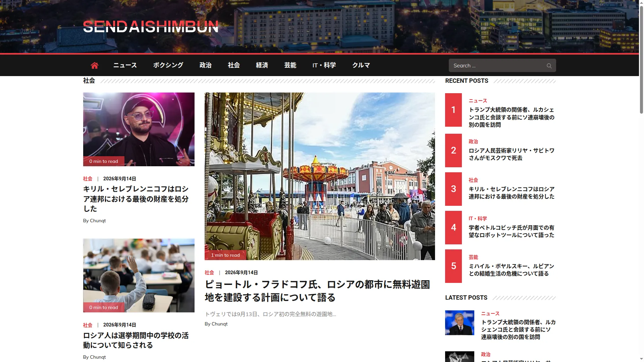Click excerpt text トヴェリでは9月13日
The image size is (644, 362).
[270, 314]
